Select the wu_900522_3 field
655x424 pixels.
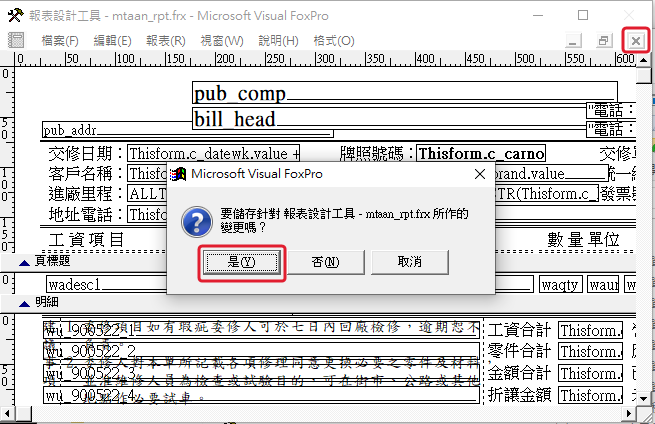(261, 373)
